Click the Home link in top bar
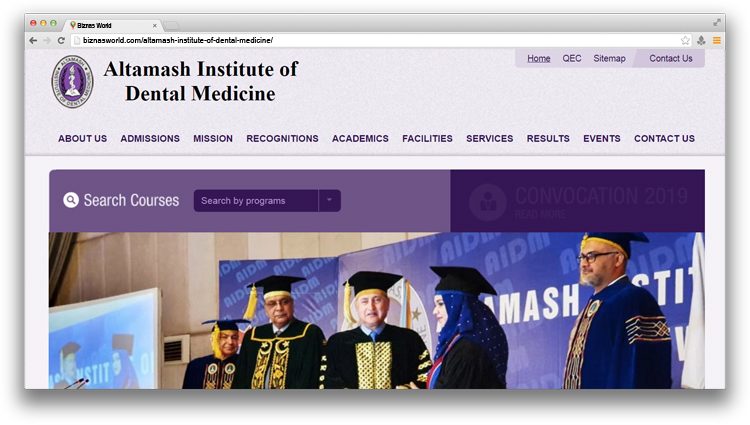 click(539, 58)
